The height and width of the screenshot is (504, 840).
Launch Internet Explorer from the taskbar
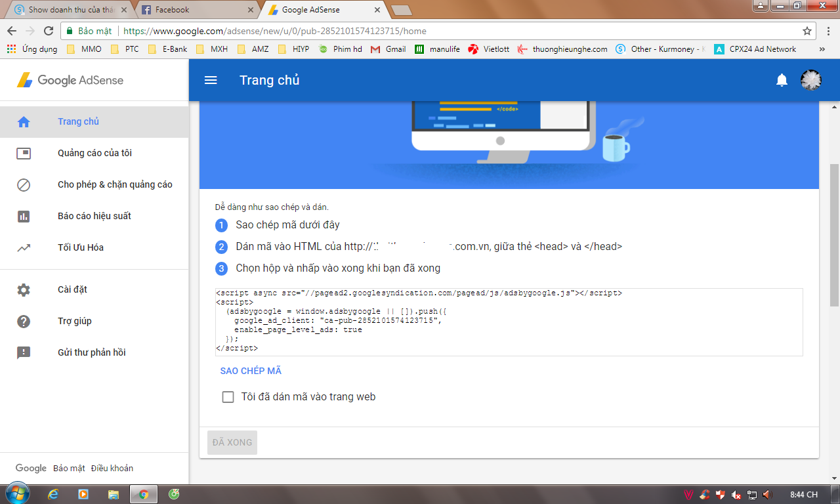click(x=53, y=494)
